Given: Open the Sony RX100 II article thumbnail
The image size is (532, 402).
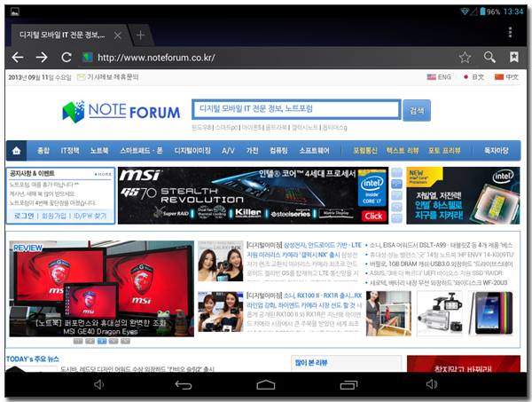Looking at the screenshot, I should [221, 311].
